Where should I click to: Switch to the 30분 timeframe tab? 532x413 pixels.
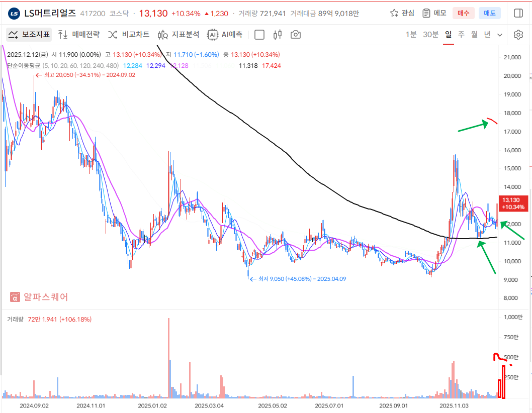430,35
